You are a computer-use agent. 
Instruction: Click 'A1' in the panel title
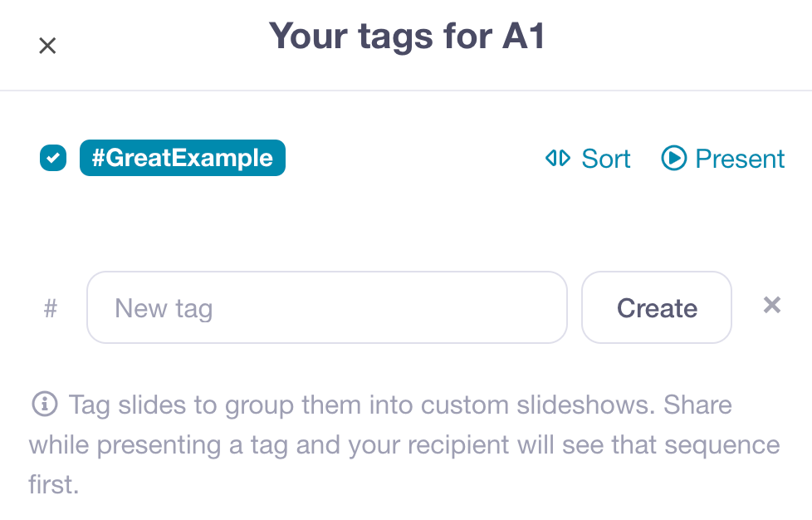click(521, 37)
